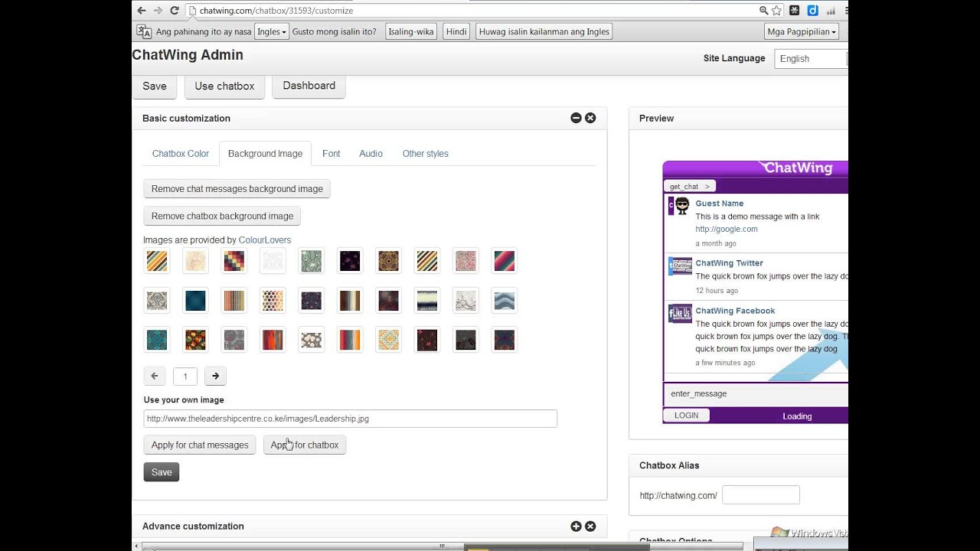Click the Isaling-wika translate button
980x551 pixels.
[411, 31]
